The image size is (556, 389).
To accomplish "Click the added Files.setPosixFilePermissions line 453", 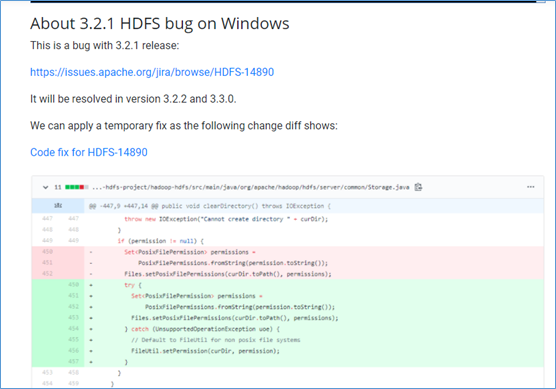I will tap(235, 318).
